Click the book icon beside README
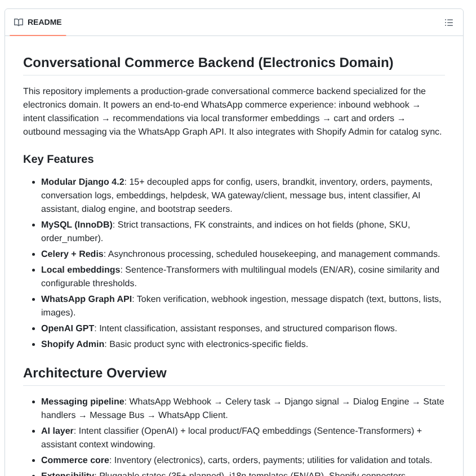Screen dimensions: 476x476 coord(19,23)
